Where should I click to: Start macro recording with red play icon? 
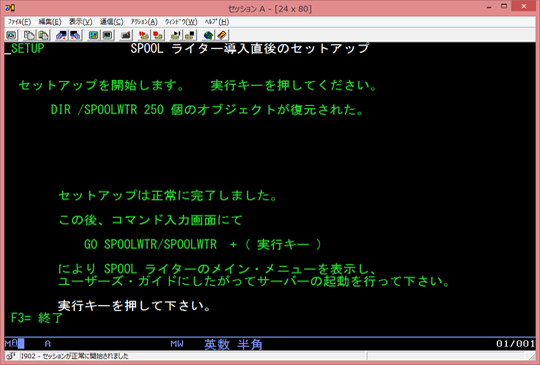[x=144, y=35]
